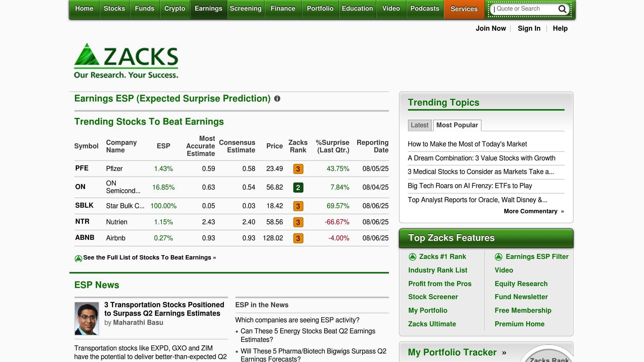The width and height of the screenshot is (644, 362).
Task: Open the Podcasts menu
Action: pyautogui.click(x=425, y=9)
